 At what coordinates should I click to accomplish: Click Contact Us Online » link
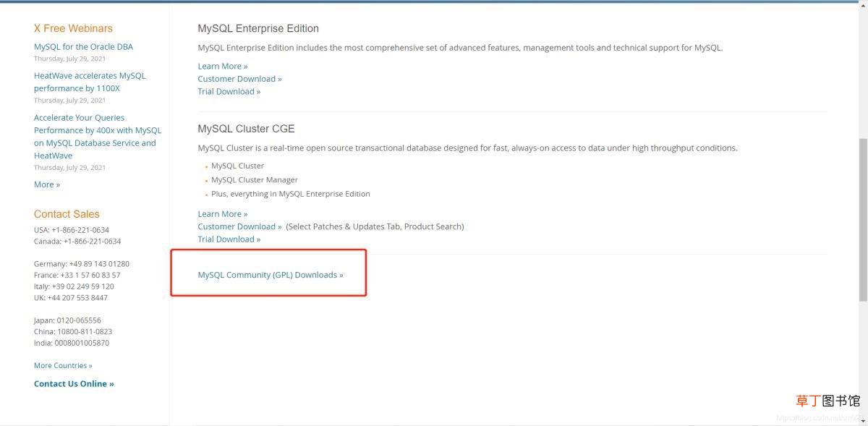pos(74,384)
